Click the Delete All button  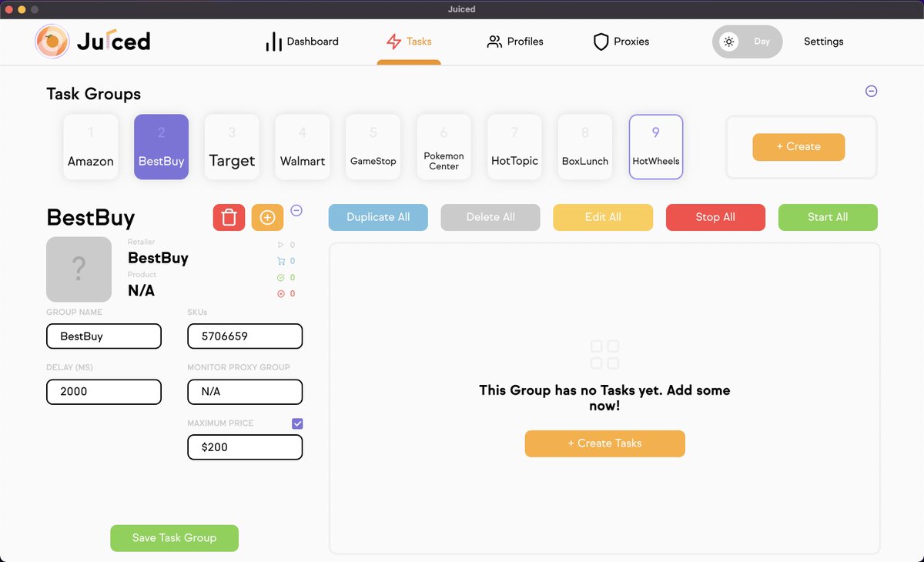(x=490, y=217)
